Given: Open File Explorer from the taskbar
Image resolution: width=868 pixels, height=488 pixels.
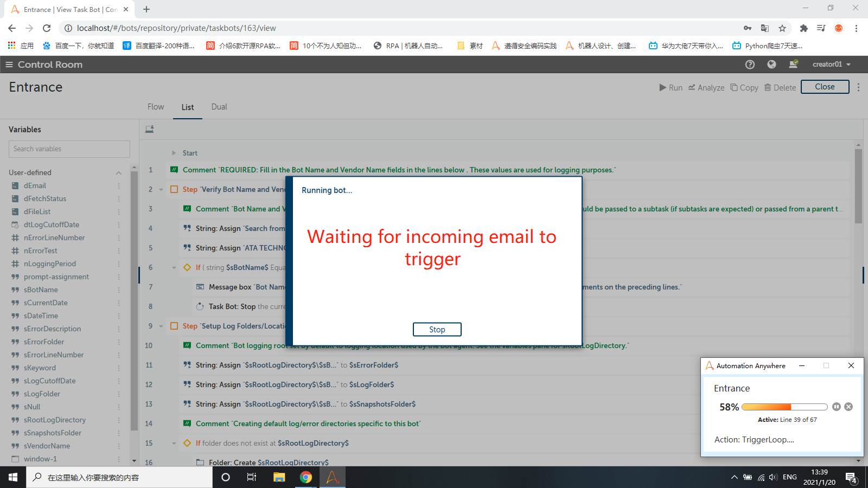Looking at the screenshot, I should [279, 477].
